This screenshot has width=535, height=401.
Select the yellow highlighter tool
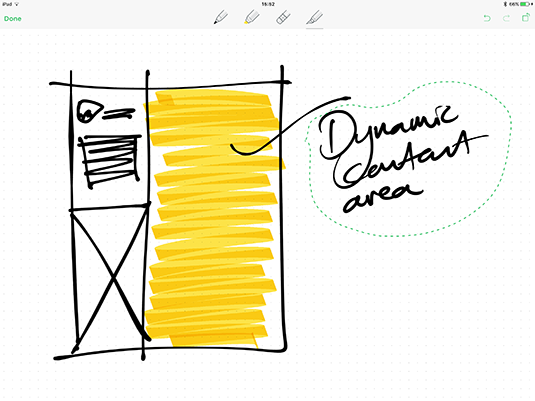coord(252,17)
